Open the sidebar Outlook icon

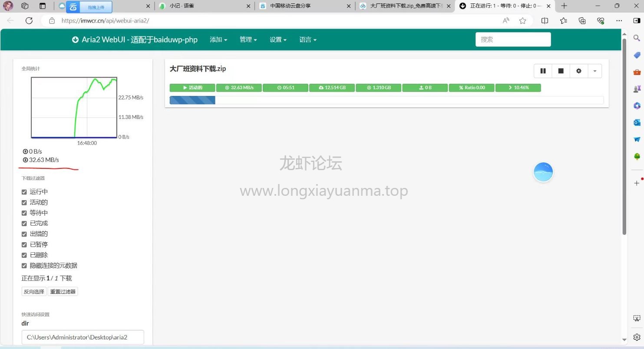point(637,123)
